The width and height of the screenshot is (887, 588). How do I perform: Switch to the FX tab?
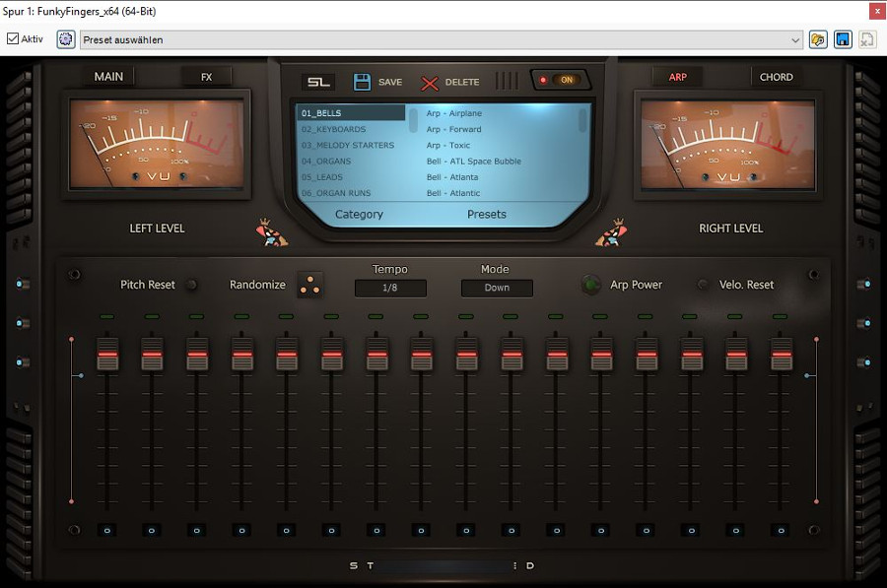point(207,77)
